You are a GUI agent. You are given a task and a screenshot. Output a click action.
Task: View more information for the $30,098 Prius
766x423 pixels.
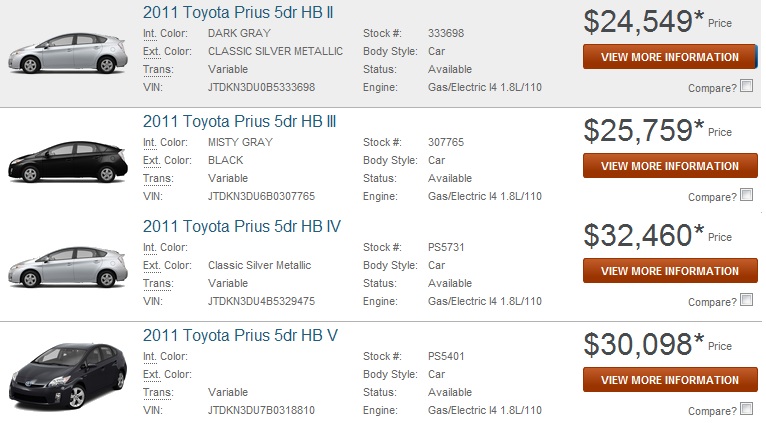click(x=670, y=380)
